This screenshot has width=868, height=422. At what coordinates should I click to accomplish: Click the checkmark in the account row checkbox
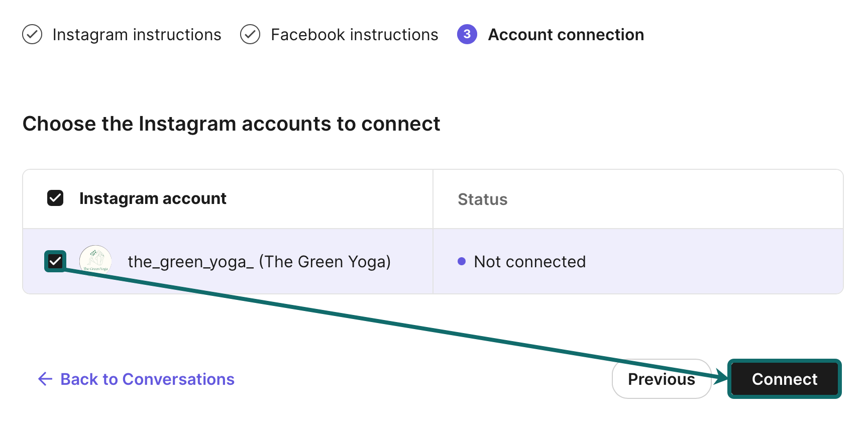point(55,261)
